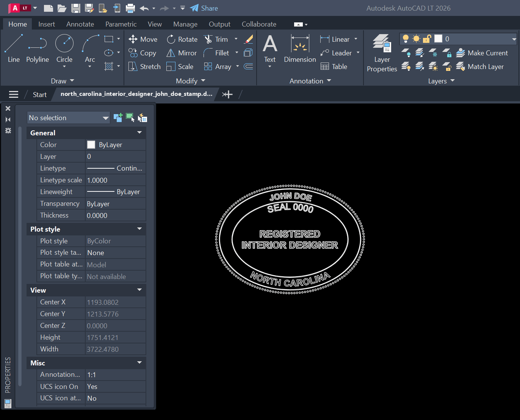Collapse the Plot style section
520x420 pixels.
coord(139,229)
